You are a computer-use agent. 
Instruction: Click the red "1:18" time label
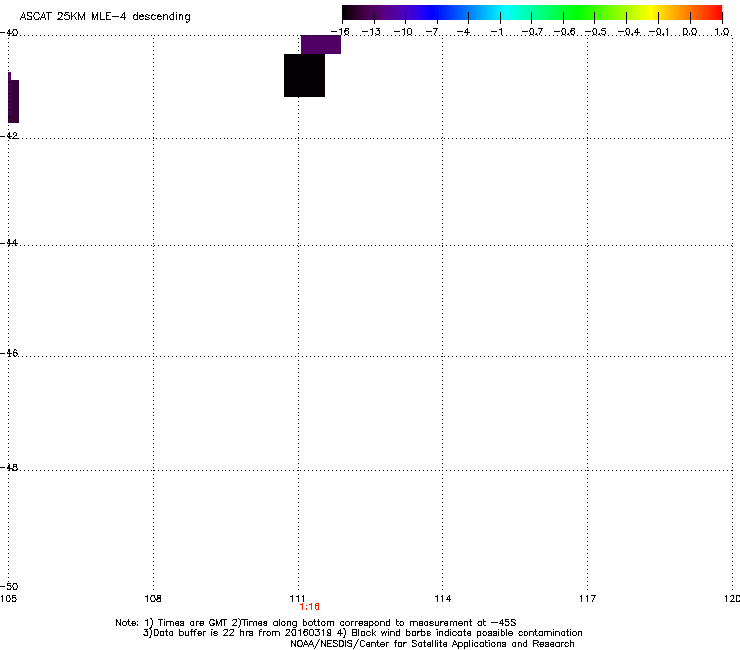coord(310,607)
